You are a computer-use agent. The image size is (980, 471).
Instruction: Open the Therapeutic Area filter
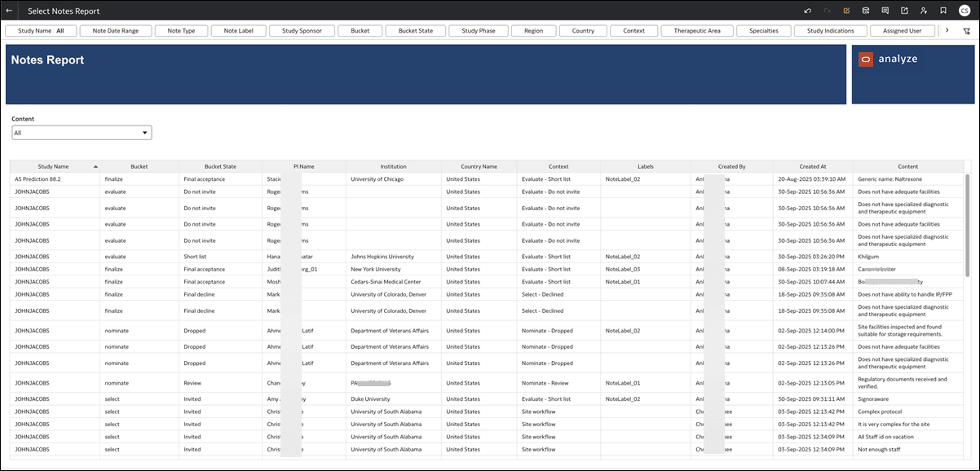pyautogui.click(x=697, y=31)
